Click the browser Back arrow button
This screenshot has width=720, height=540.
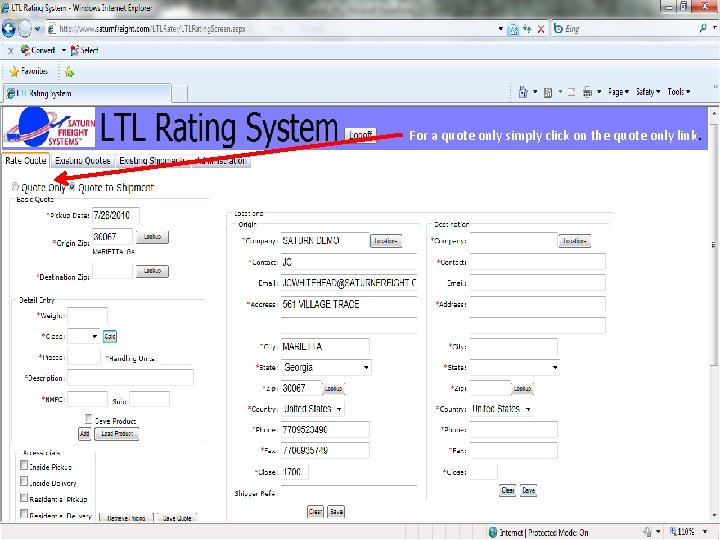click(8, 29)
